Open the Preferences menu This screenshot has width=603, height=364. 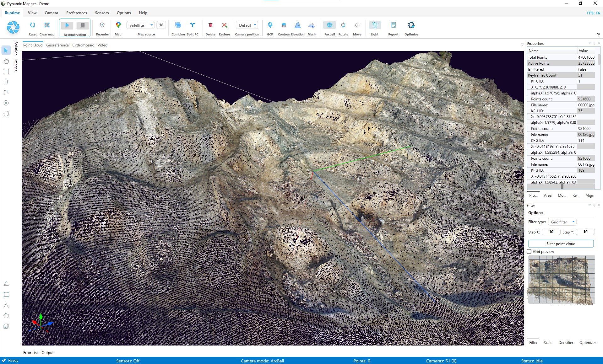pyautogui.click(x=76, y=13)
